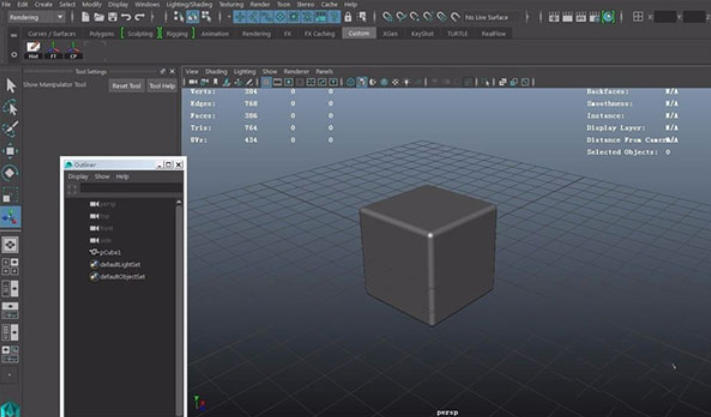Screen dimensions: 711x417
Task: Switch to the Polygons shelf tab
Action: click(101, 33)
